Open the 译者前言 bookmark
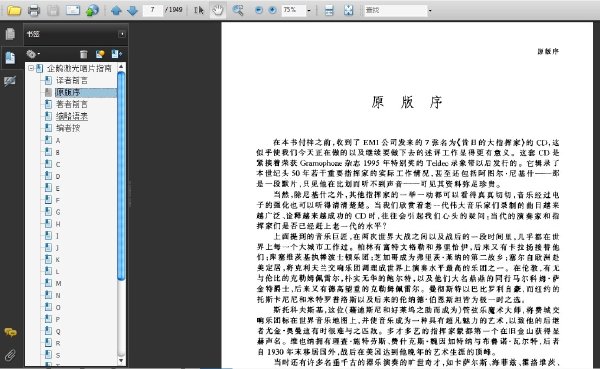The image size is (600, 369). [72, 80]
